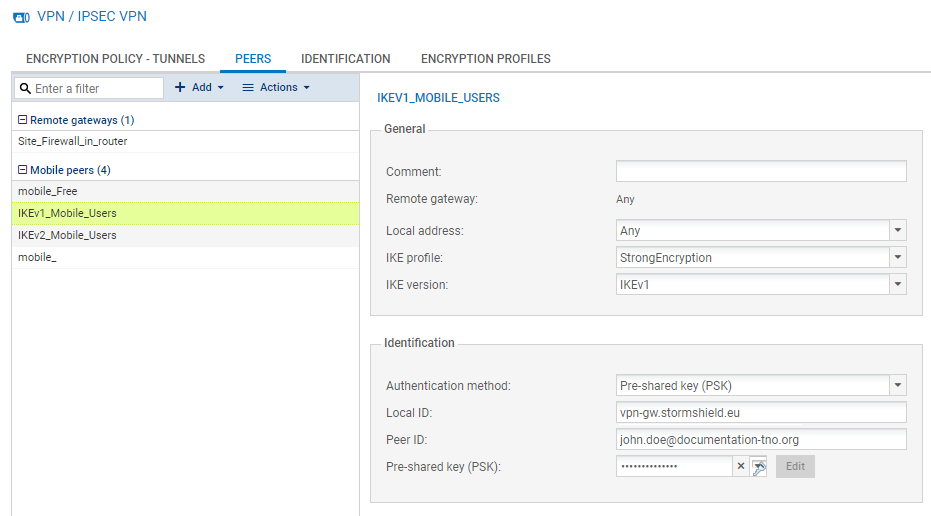Click into the Comment field
The width and height of the screenshot is (931, 516).
click(x=760, y=171)
